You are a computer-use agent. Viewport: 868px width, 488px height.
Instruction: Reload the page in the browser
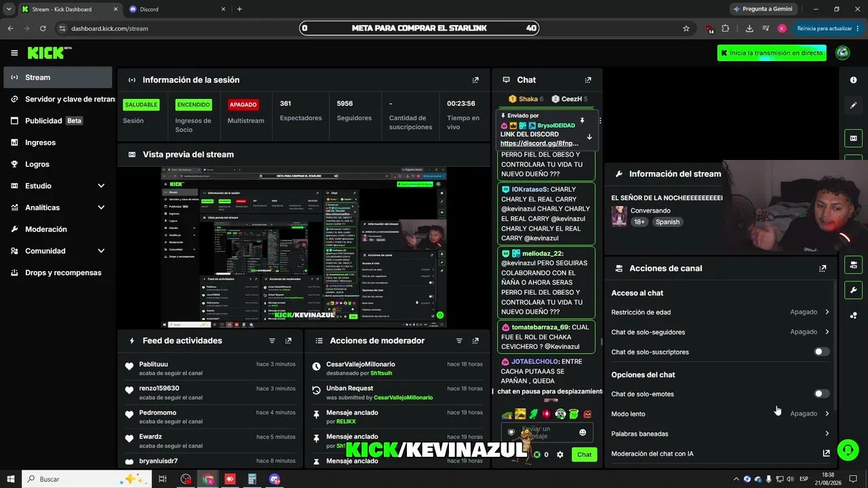(x=43, y=28)
